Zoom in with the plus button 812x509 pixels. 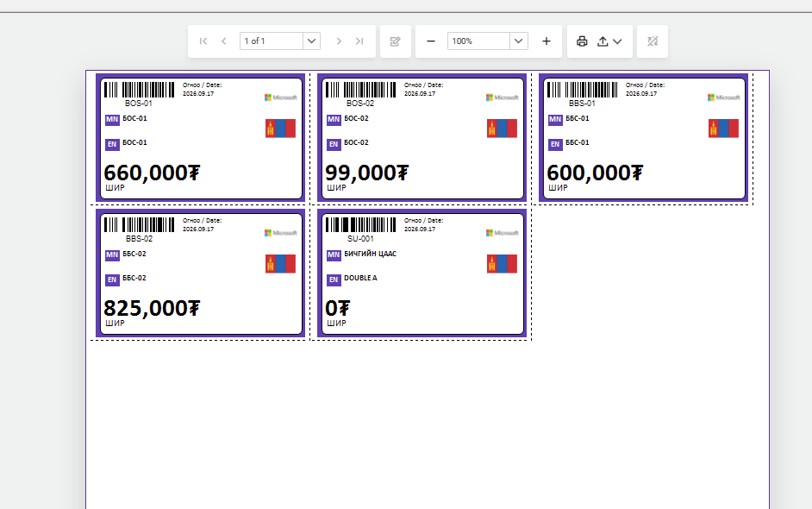(x=547, y=41)
